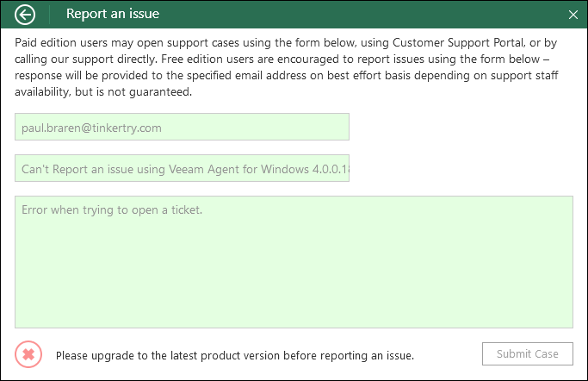Go back using the circled arrow icon
The width and height of the screenshot is (588, 381).
coord(25,15)
